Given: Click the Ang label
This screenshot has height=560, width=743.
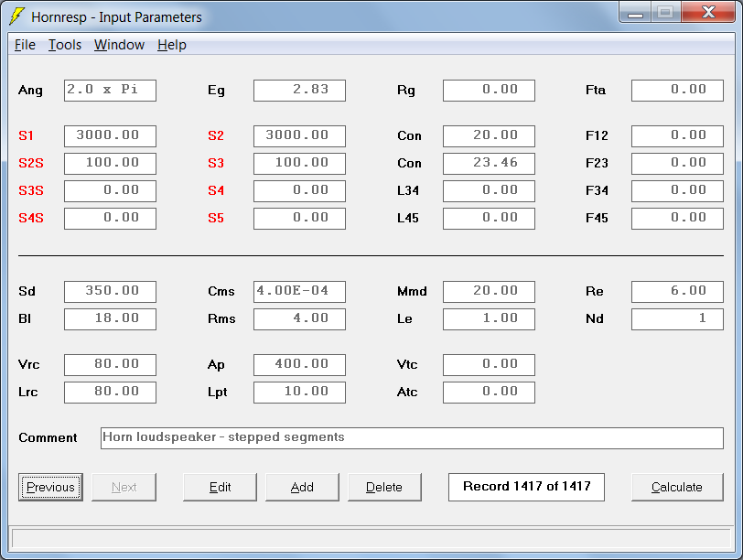Looking at the screenshot, I should point(30,91).
